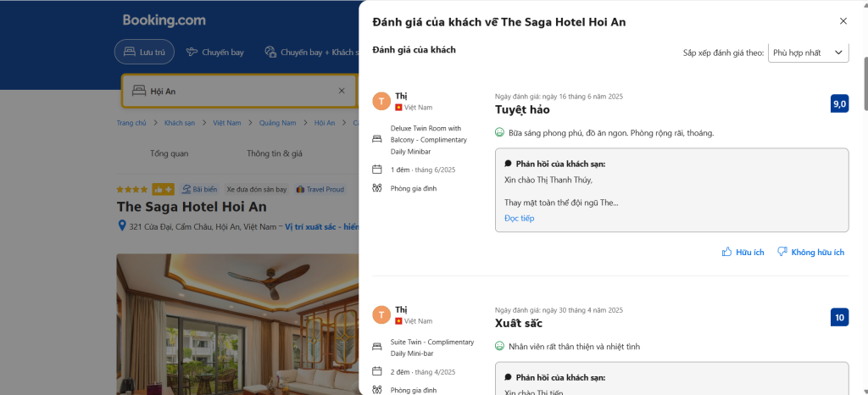Click the Vietnam flag under the first reviewer

click(398, 108)
